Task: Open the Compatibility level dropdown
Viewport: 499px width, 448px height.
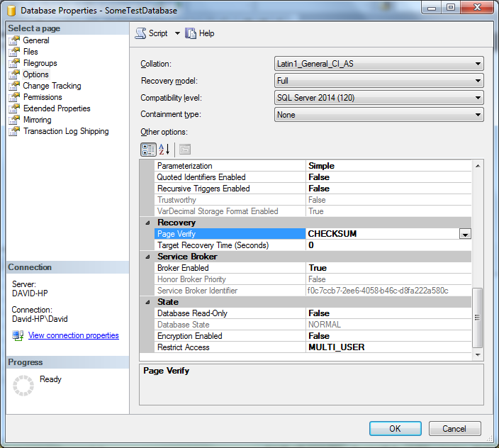Action: (379, 98)
